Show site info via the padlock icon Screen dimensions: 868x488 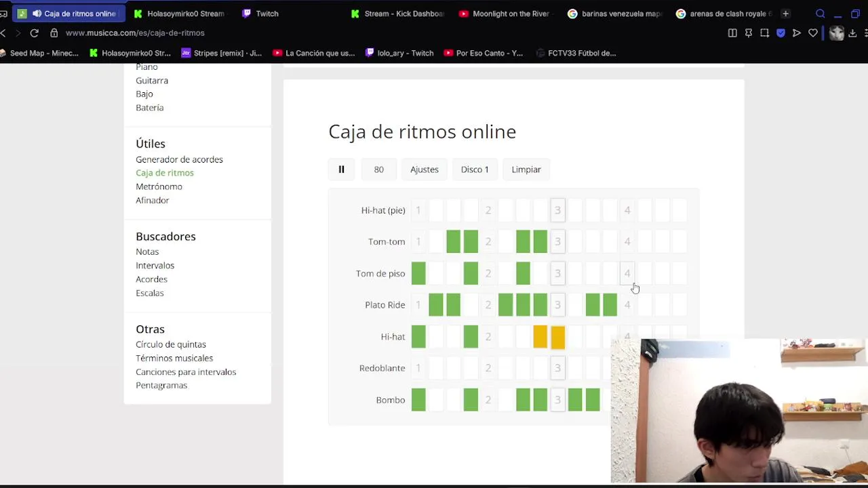click(x=54, y=33)
